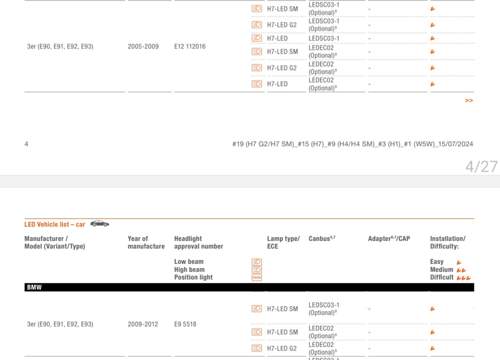Select the E9 5518 approval number
Screen dimensions: 500x360
185,324
